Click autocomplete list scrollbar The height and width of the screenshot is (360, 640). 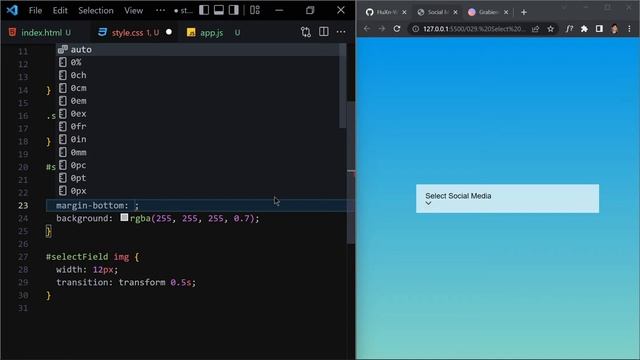pyautogui.click(x=342, y=86)
